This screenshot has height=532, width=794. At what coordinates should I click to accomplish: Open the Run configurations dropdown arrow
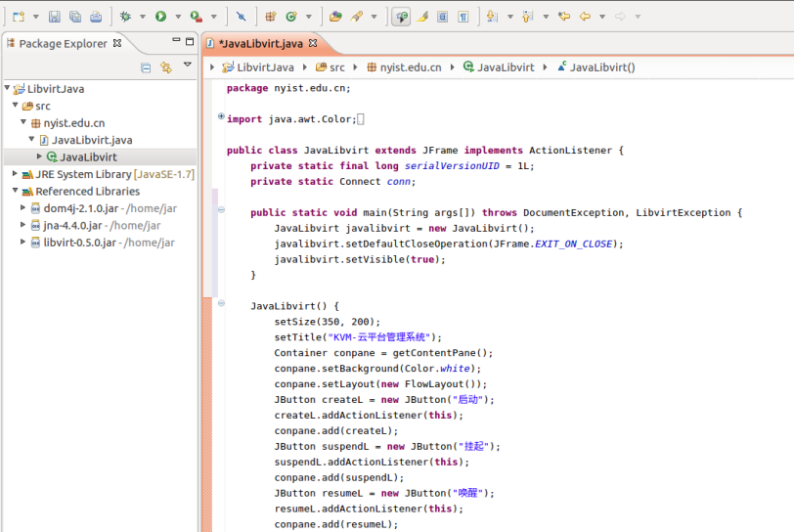pyautogui.click(x=178, y=17)
